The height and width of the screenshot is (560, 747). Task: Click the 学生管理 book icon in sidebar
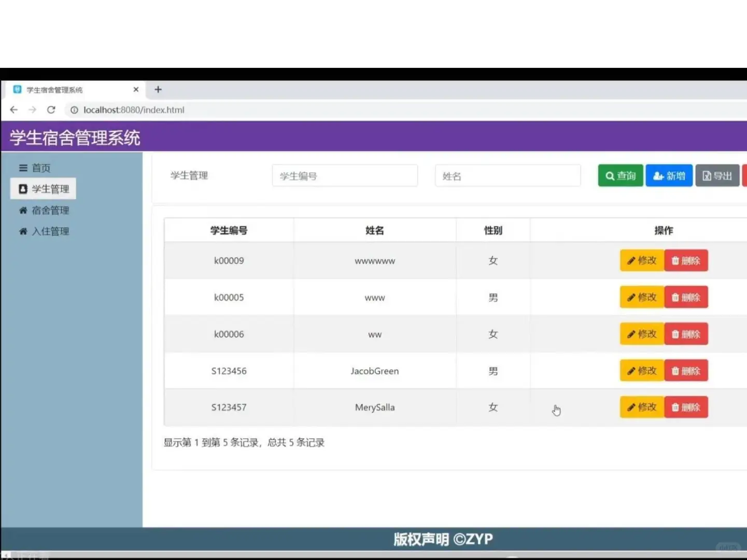(x=22, y=189)
